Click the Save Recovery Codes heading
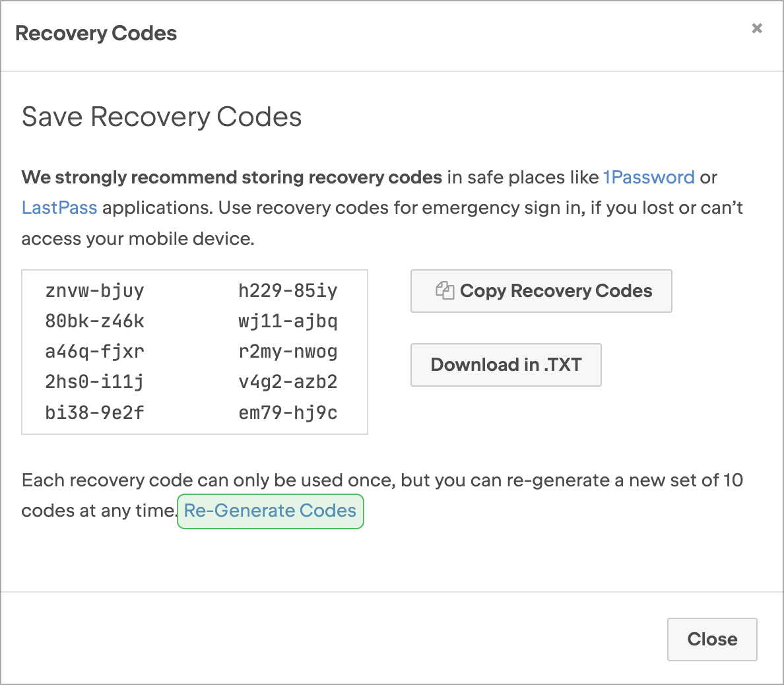This screenshot has width=784, height=685. pyautogui.click(x=162, y=117)
